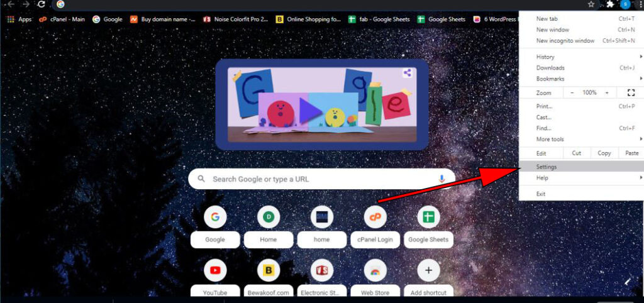This screenshot has height=303, width=644.
Task: Bookmark this page with the star icon
Action: click(591, 4)
